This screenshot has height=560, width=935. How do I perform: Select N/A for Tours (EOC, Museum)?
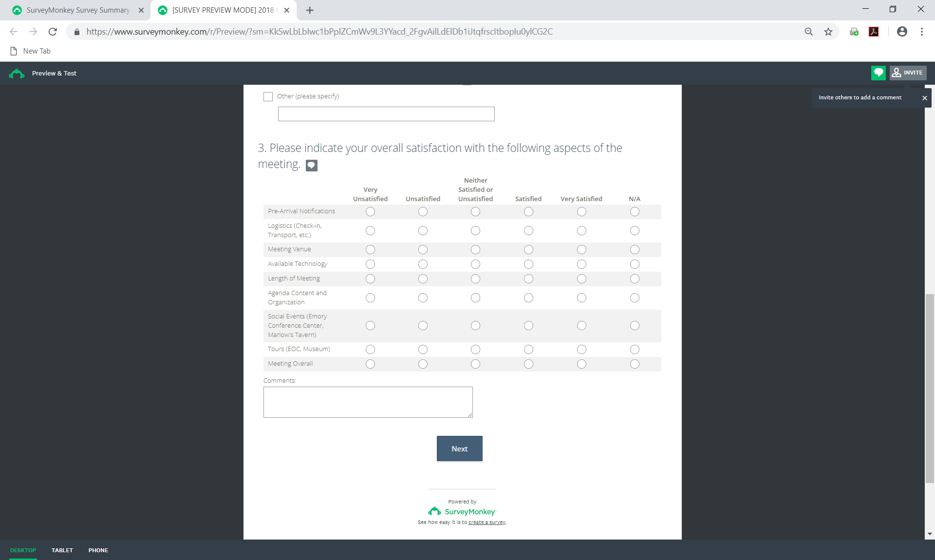point(635,350)
